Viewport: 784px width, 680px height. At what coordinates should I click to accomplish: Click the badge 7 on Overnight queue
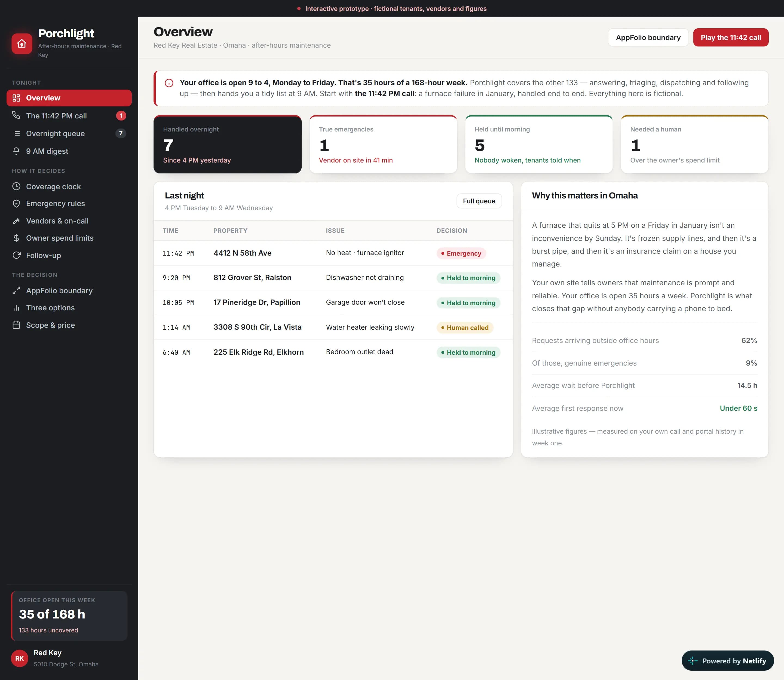tap(121, 133)
